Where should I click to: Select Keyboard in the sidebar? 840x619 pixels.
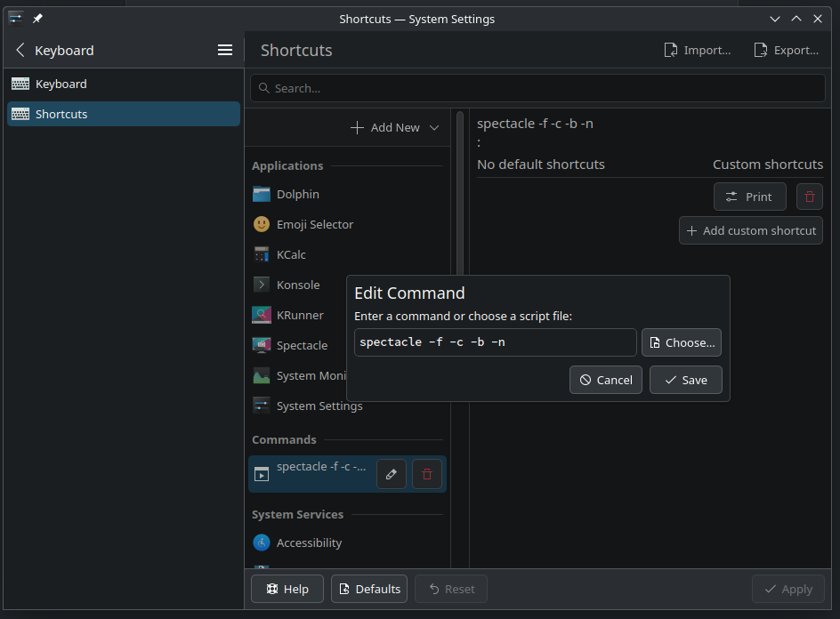click(124, 84)
